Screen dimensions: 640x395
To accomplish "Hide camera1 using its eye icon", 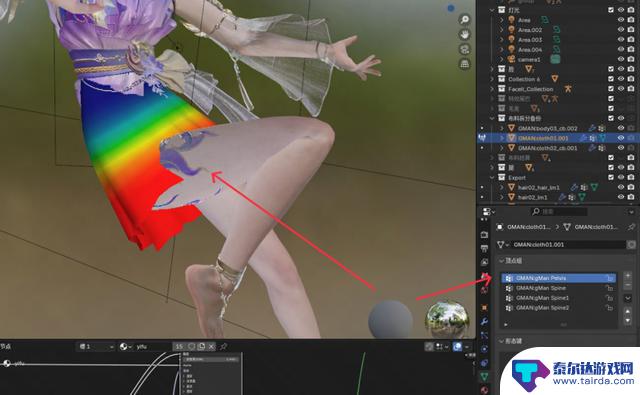I will (x=621, y=59).
